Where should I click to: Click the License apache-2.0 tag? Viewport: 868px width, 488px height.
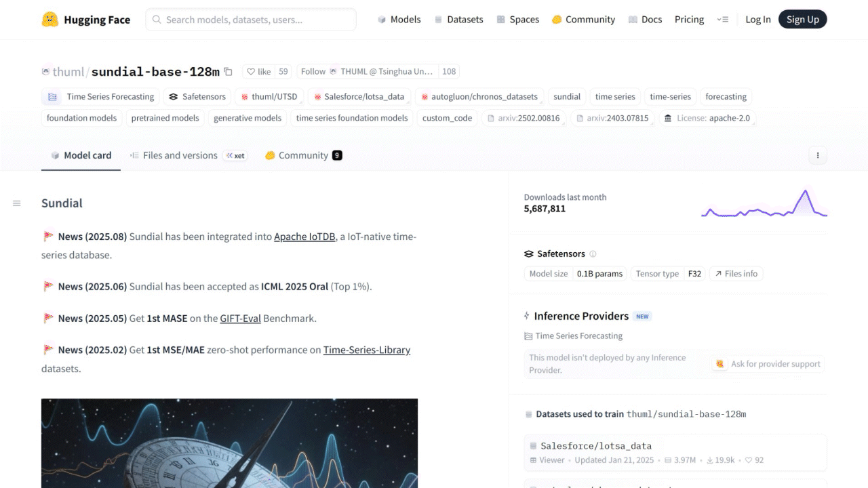coord(707,119)
